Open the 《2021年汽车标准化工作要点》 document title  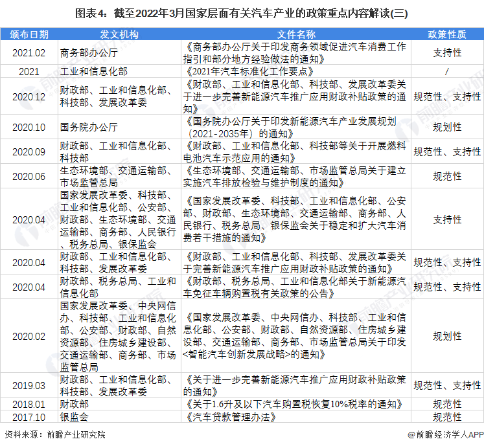[x=249, y=71]
